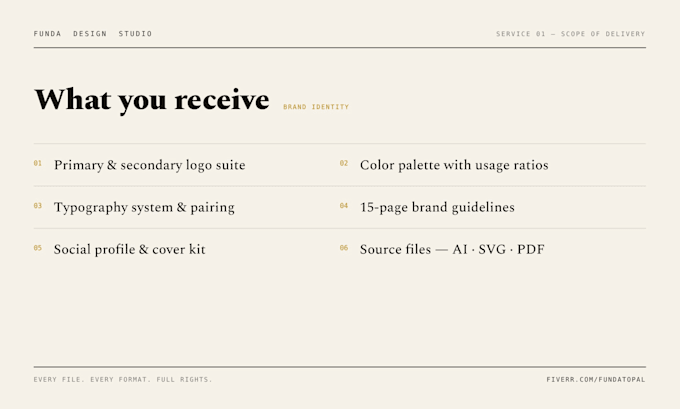
Task: Open the fiverr.com/fundatopal link
Action: click(596, 380)
